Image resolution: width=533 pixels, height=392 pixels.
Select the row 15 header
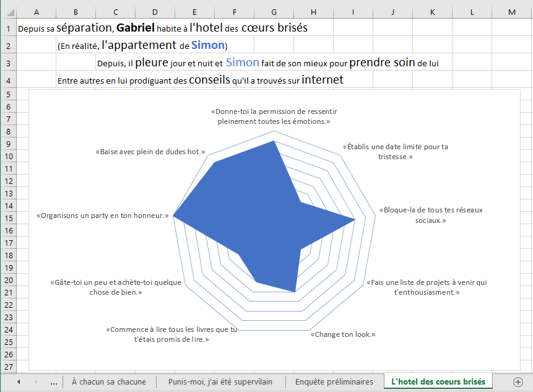click(8, 218)
